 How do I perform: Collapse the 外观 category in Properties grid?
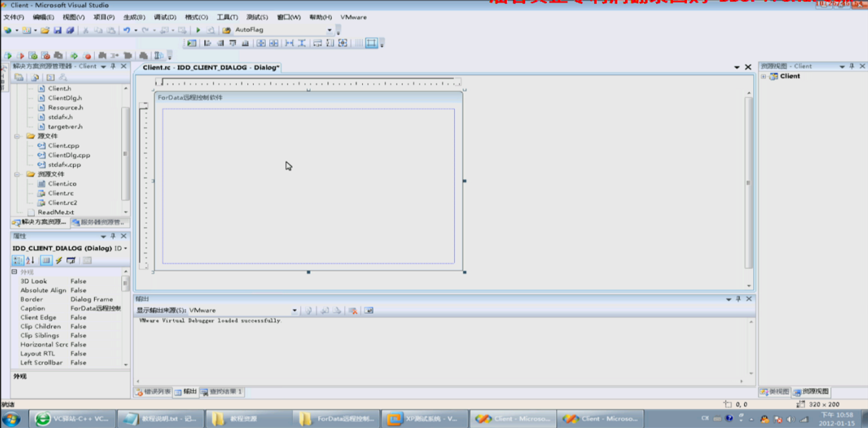click(15, 272)
